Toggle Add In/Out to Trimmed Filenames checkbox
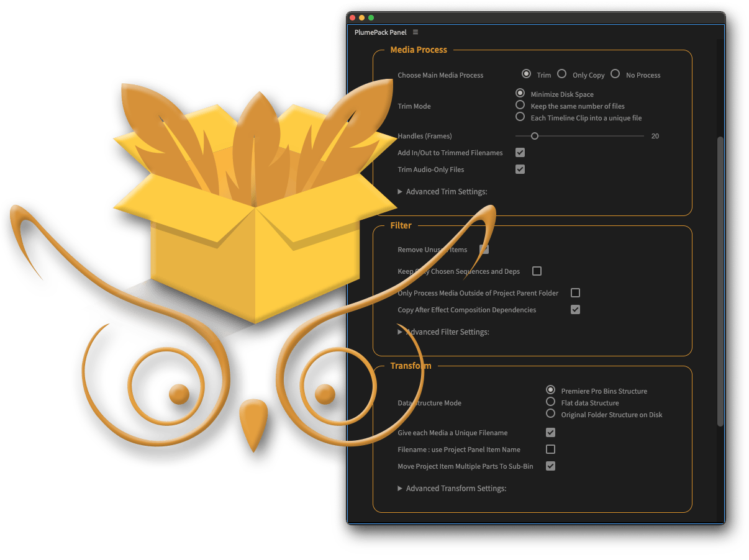749x560 pixels. [x=520, y=153]
